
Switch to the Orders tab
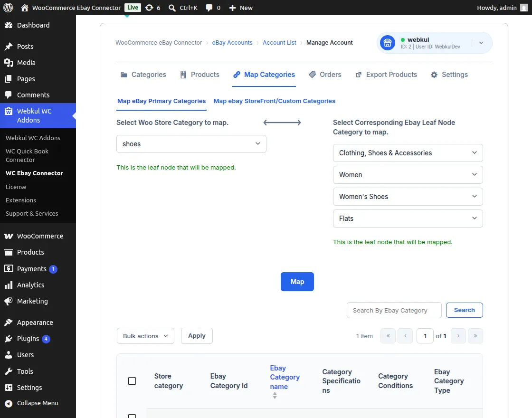point(325,75)
